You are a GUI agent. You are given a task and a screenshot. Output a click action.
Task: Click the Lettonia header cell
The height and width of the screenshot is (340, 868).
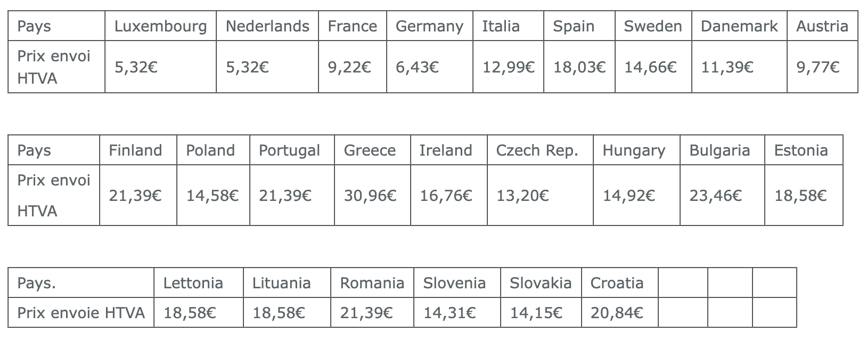click(x=199, y=283)
